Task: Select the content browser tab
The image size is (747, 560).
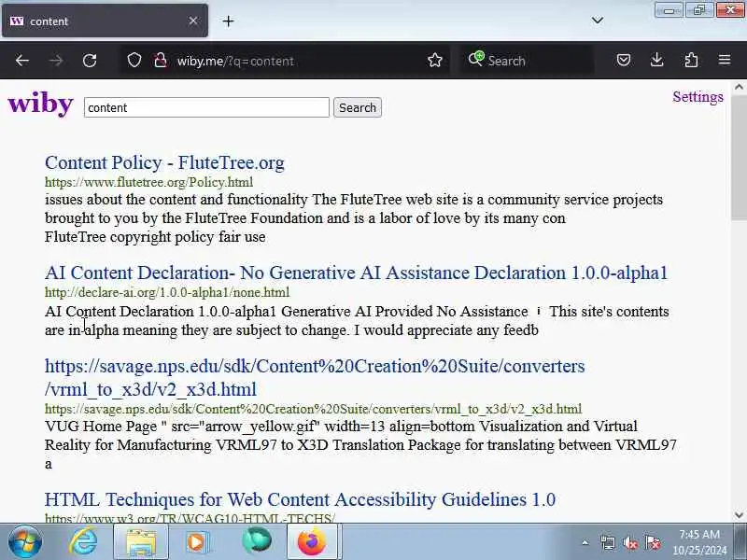Action: (105, 21)
